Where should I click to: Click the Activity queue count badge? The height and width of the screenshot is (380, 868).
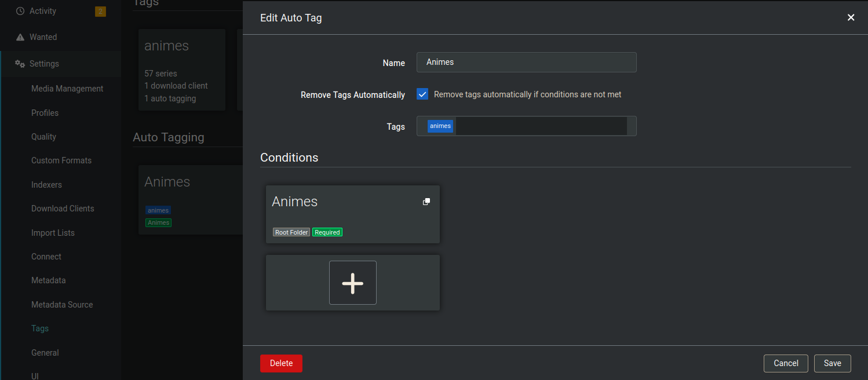point(100,11)
